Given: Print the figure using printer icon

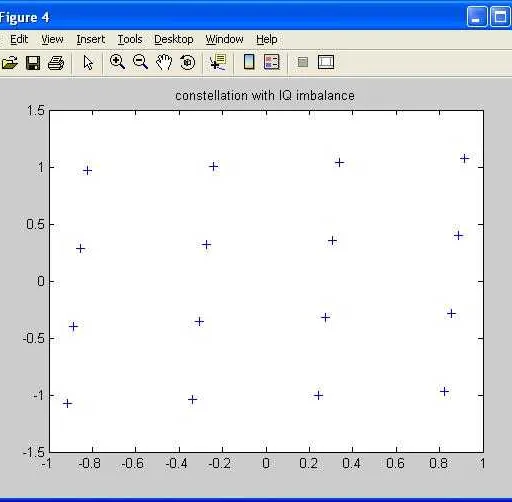Looking at the screenshot, I should coord(56,63).
